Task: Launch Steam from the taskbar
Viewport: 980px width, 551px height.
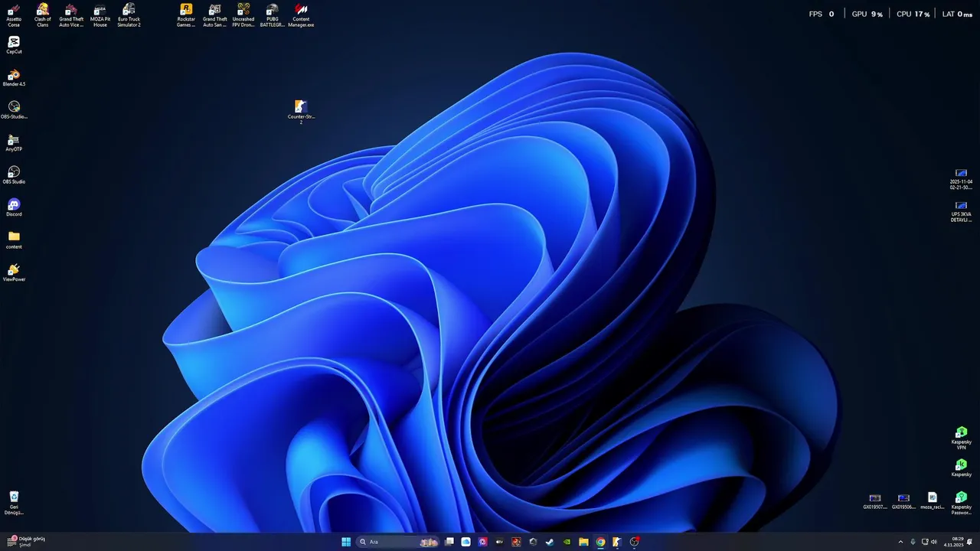Action: pos(550,542)
